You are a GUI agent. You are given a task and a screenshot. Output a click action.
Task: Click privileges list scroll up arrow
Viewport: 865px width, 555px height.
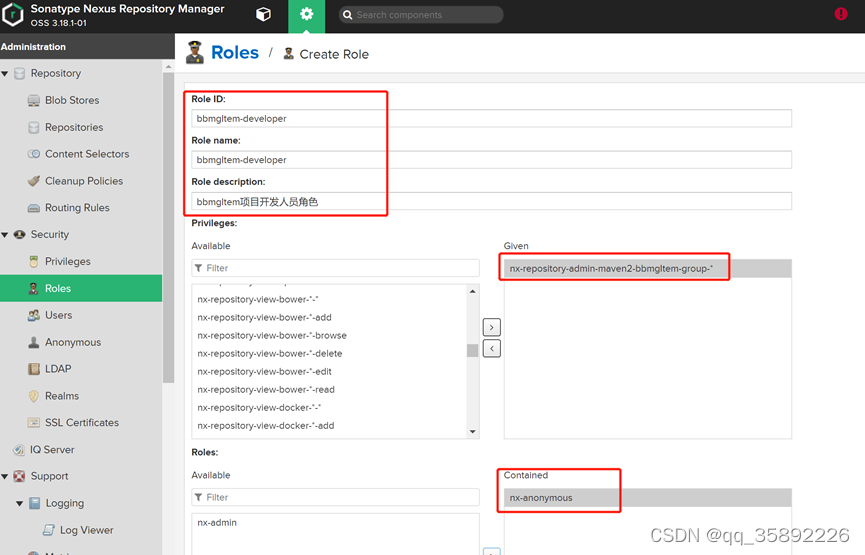pos(473,291)
